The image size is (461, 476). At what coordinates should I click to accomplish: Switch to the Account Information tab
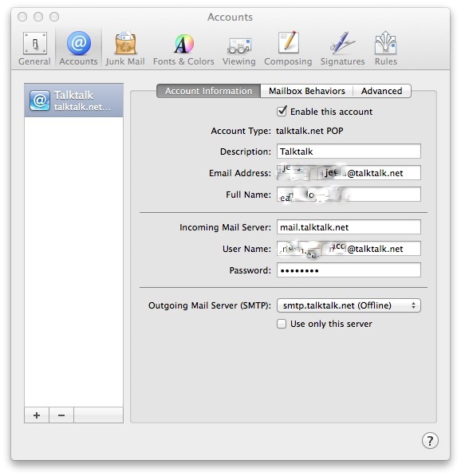tap(209, 91)
